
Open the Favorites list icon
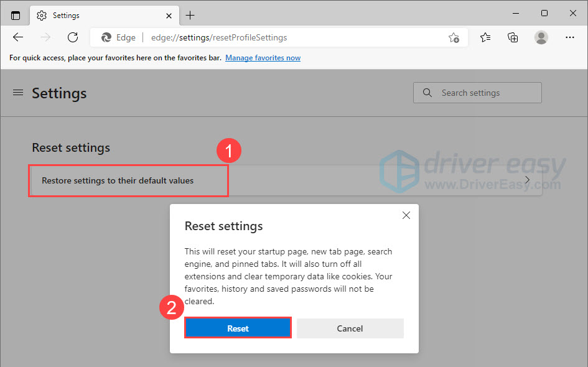click(485, 37)
